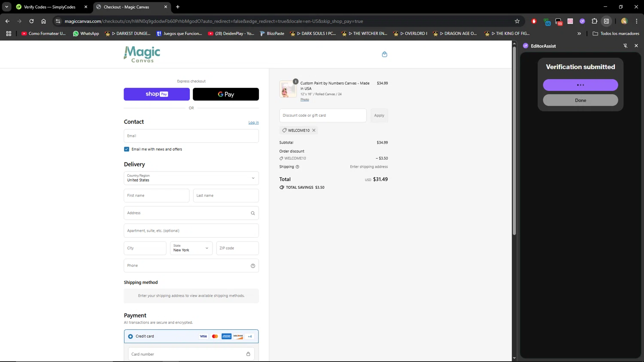Reload the checkout page
The height and width of the screenshot is (362, 644).
point(31,21)
